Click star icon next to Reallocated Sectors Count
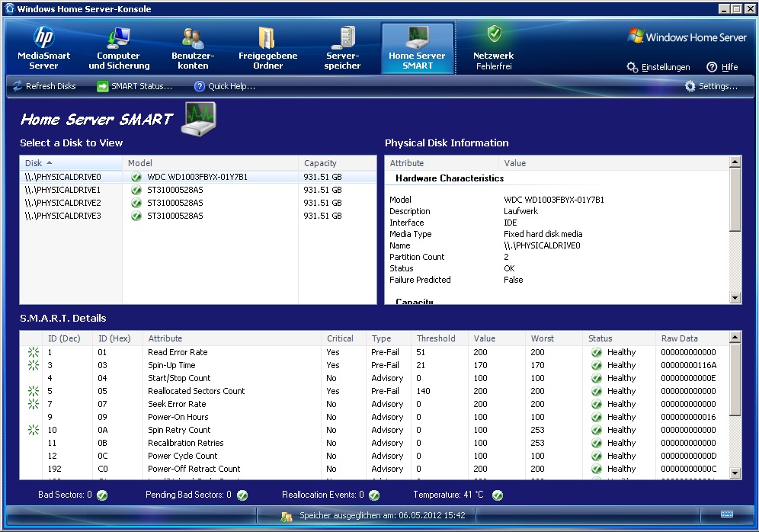Screen dimensions: 759x532 coord(33,391)
